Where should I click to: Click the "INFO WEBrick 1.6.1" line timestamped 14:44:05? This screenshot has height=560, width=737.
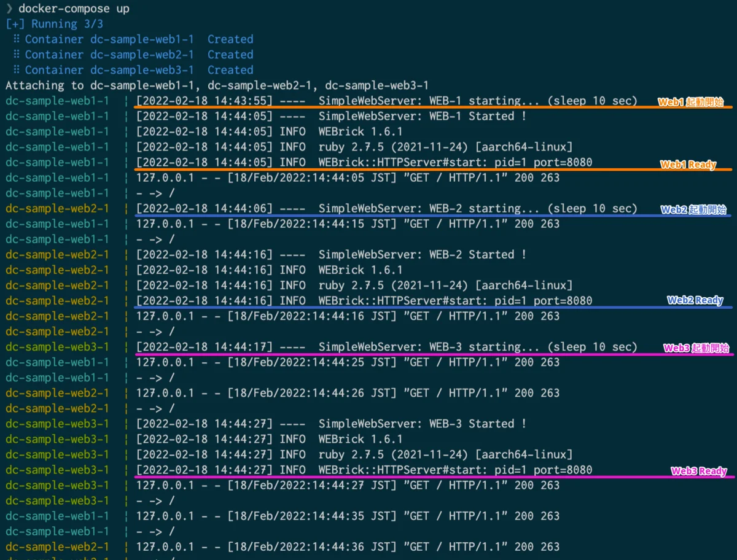tap(204, 131)
